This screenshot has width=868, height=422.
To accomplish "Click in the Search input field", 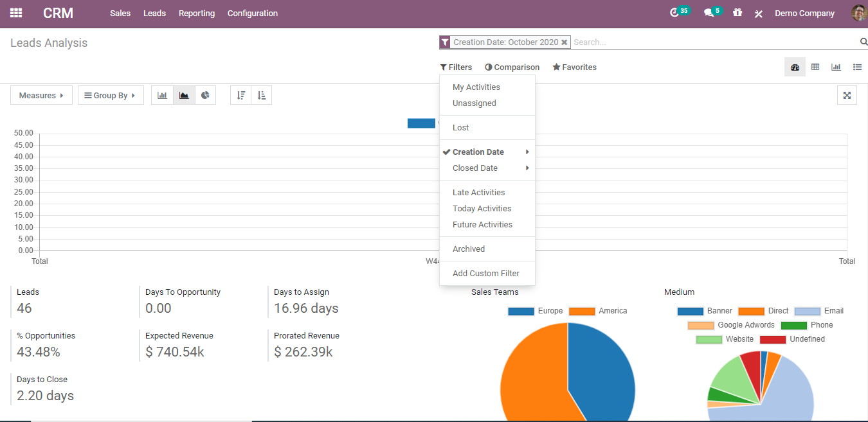I will (x=714, y=42).
